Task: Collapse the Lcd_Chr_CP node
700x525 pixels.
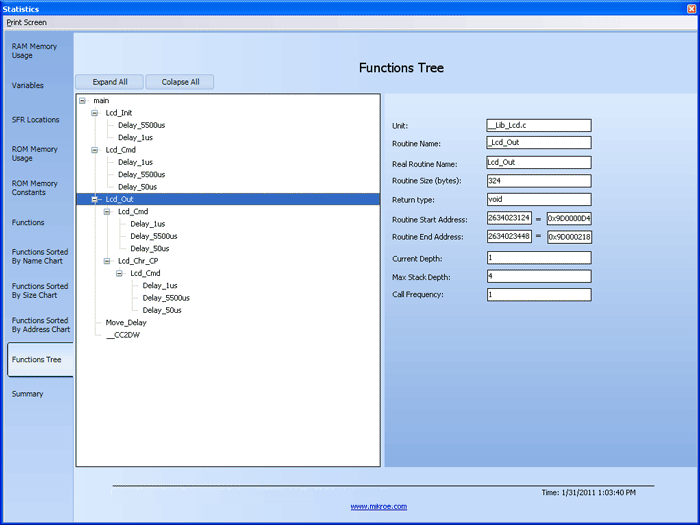Action: 107,261
